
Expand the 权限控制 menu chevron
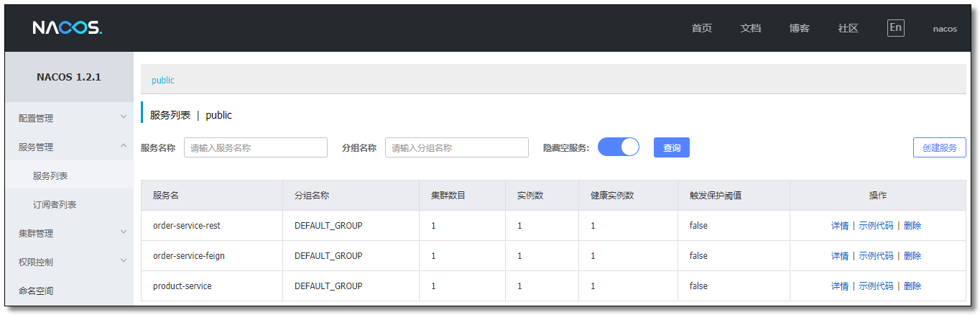pos(123,260)
